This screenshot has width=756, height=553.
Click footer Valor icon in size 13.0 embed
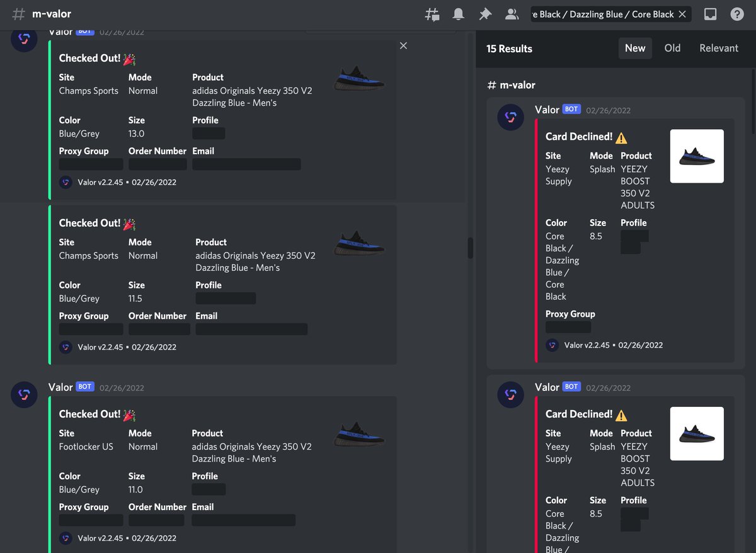pyautogui.click(x=66, y=182)
